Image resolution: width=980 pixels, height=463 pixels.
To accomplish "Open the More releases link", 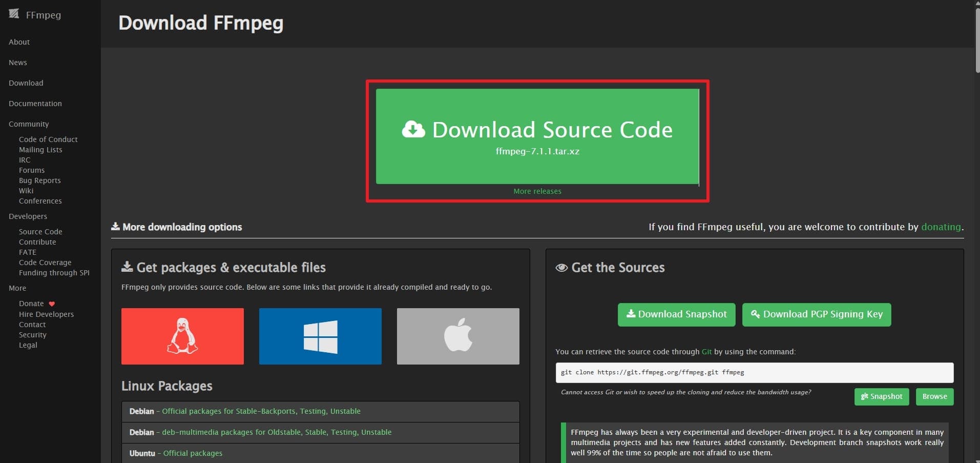I will 537,191.
